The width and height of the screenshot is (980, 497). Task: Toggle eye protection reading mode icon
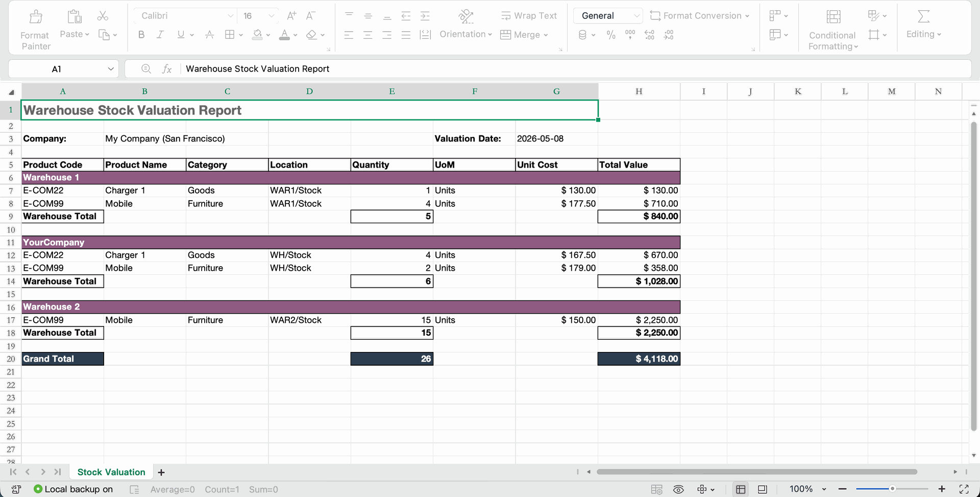coord(678,489)
